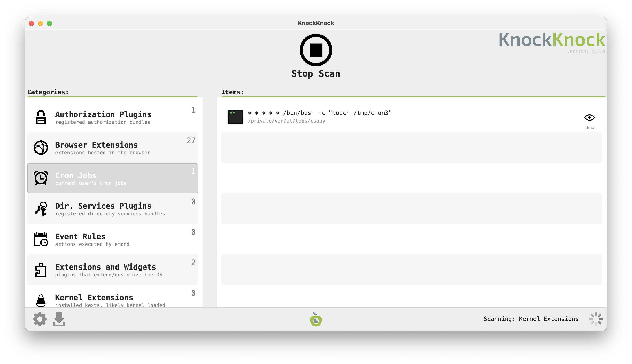Open Authorization Plugins padlock icon
The height and width of the screenshot is (364, 632).
[x=41, y=117]
